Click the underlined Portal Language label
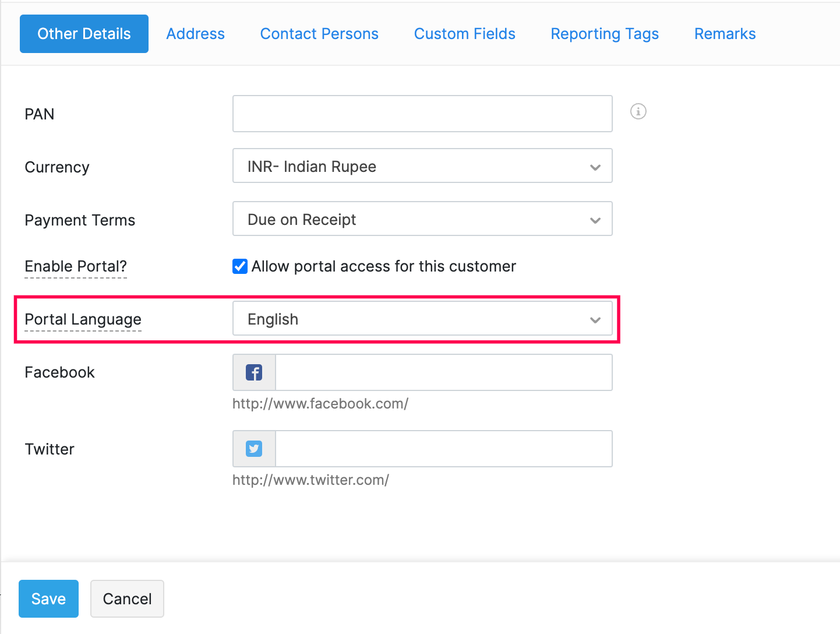The image size is (840, 634). [x=83, y=319]
